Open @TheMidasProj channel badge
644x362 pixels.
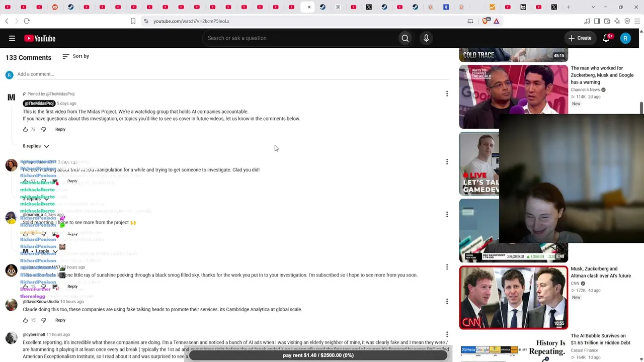point(39,104)
